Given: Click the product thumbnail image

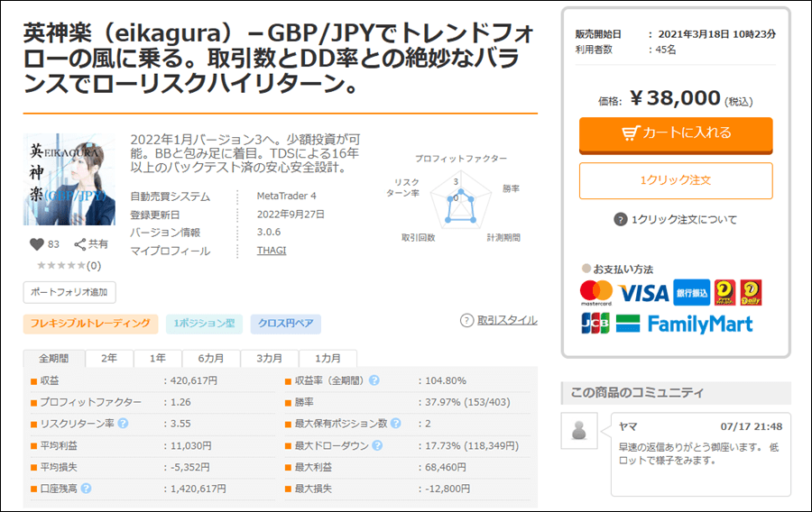Looking at the screenshot, I should pyautogui.click(x=69, y=180).
